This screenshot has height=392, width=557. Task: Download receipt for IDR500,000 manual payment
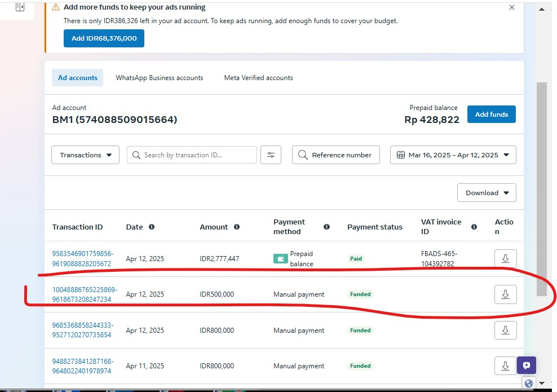(505, 294)
